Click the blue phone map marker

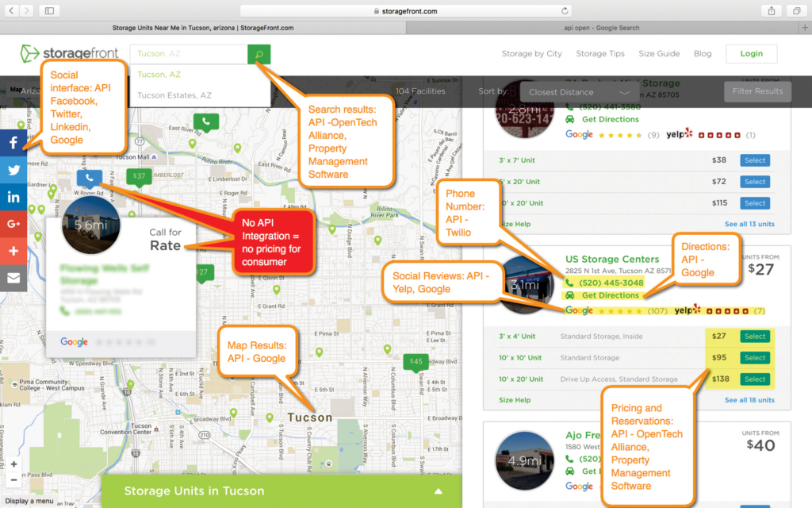(x=89, y=179)
